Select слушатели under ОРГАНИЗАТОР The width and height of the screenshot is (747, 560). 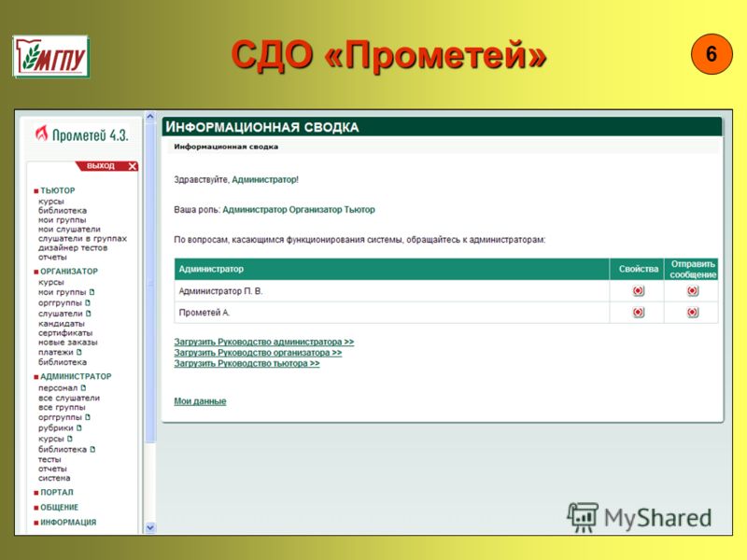tap(61, 314)
